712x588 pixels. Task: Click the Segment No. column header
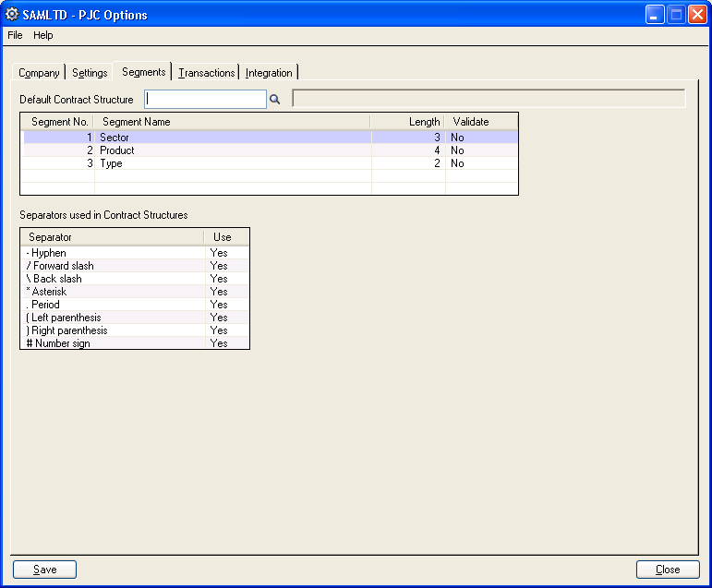pyautogui.click(x=57, y=122)
